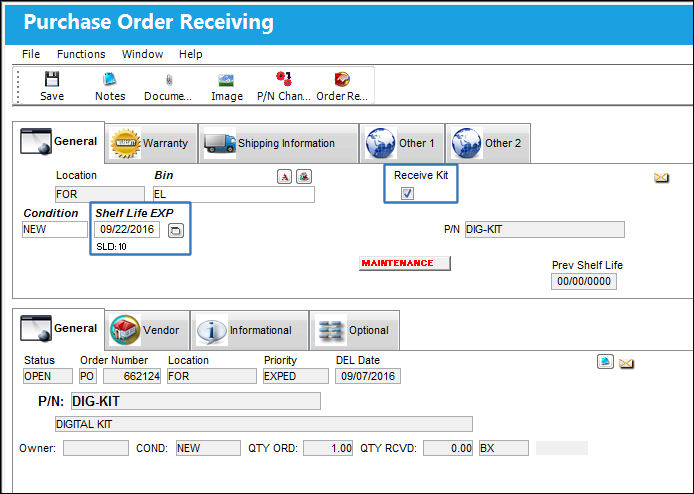
Task: Click the Prev Shelf Life date field
Action: [584, 282]
